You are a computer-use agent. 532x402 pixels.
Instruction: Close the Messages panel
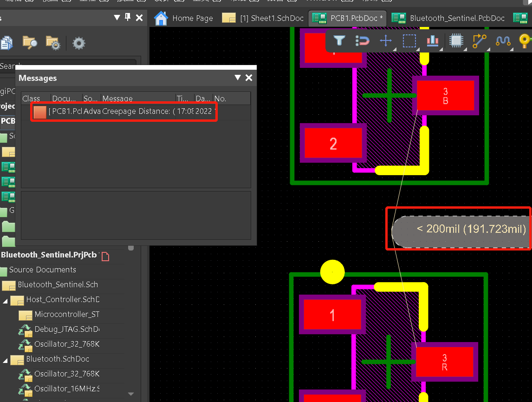(249, 78)
